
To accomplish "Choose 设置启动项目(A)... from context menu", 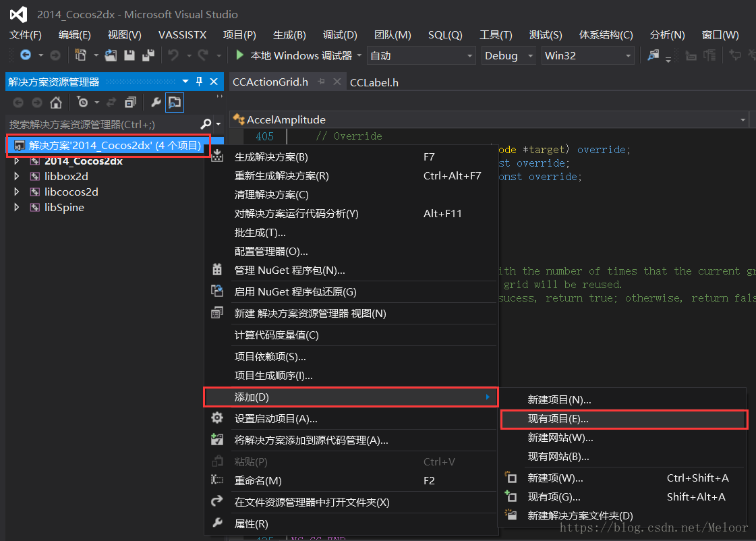I will click(351, 418).
